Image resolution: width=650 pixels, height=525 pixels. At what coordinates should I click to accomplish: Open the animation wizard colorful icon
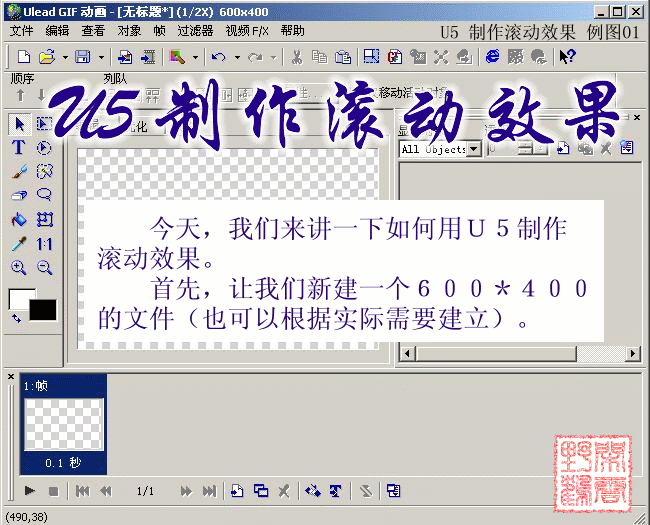177,56
